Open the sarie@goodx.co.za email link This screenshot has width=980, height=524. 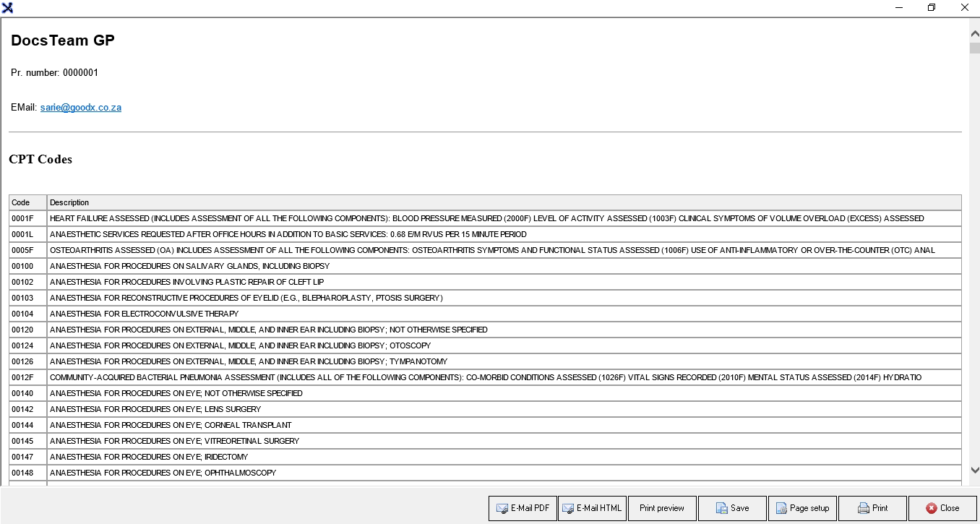81,108
